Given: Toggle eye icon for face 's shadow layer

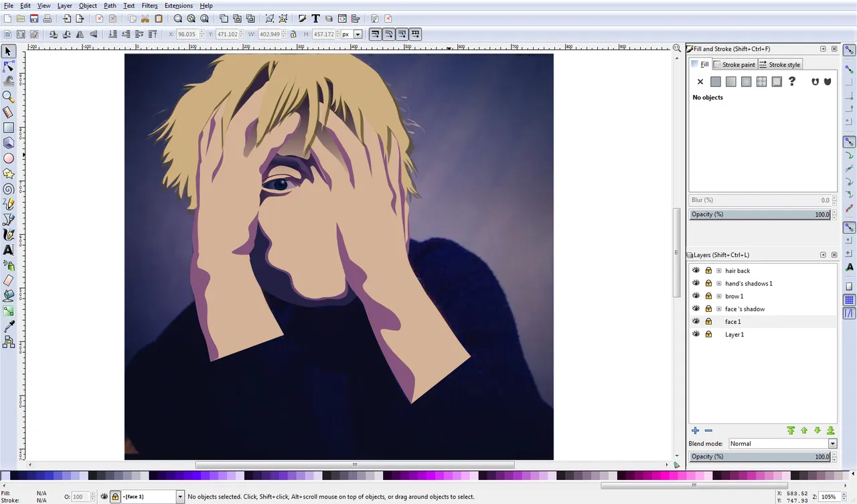Looking at the screenshot, I should (696, 309).
